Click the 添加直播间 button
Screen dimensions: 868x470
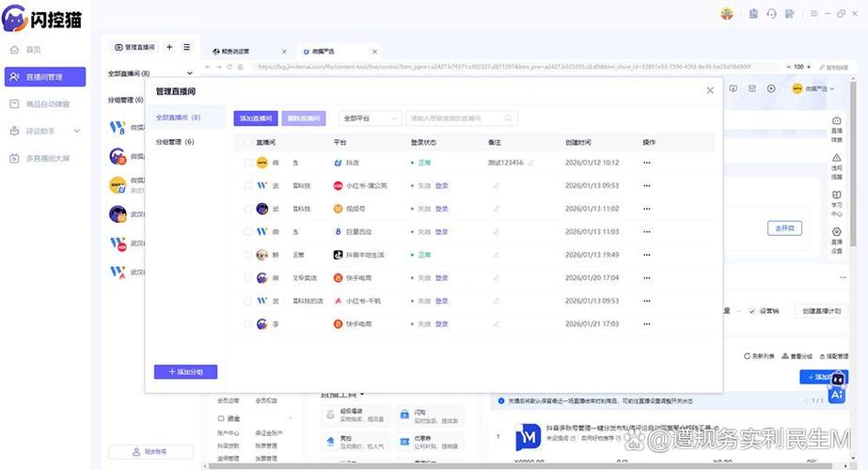256,118
